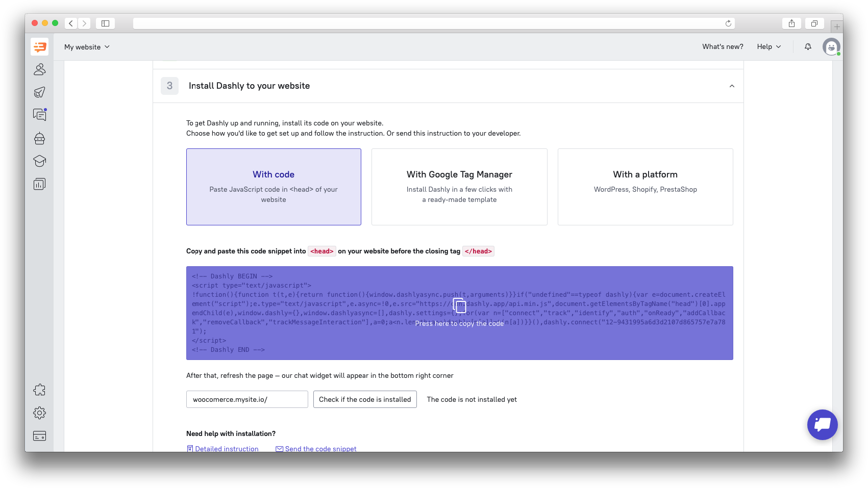Open the user avatar profile menu
This screenshot has width=868, height=488.
(x=831, y=47)
